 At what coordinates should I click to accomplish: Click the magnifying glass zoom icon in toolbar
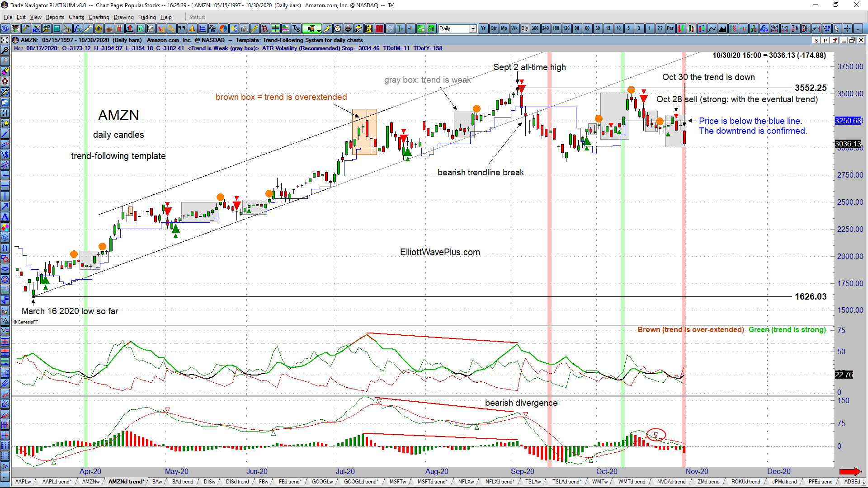point(390,28)
